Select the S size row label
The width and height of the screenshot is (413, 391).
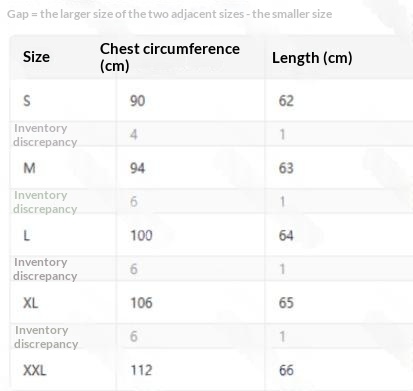[27, 101]
